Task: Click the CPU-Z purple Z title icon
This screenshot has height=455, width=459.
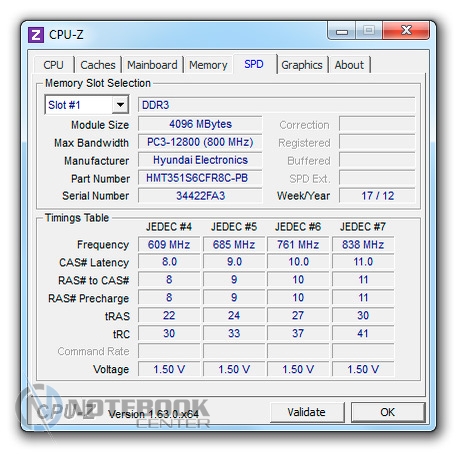Action: 36,35
